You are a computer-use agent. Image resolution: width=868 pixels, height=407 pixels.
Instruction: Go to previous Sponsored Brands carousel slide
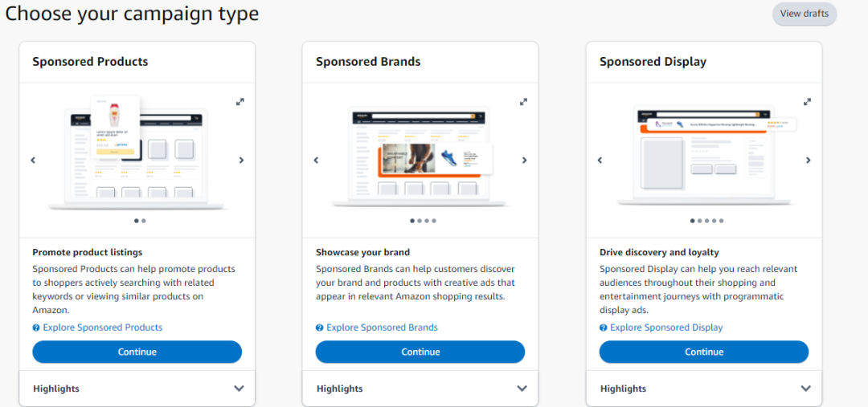coord(316,161)
